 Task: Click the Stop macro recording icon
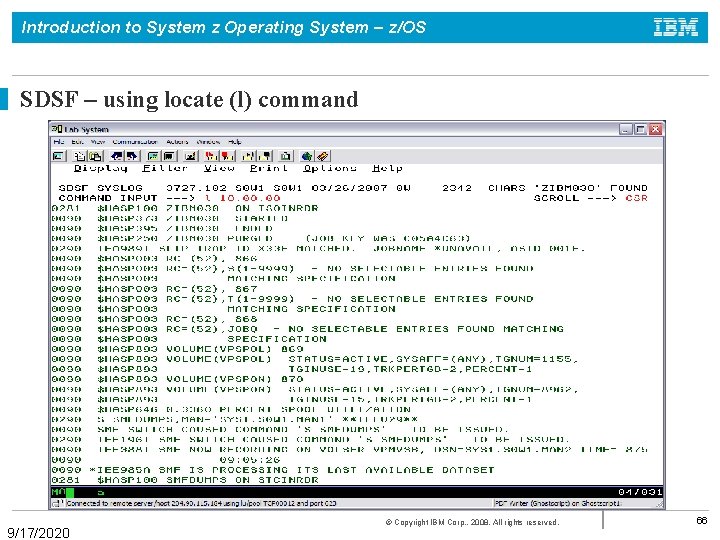pyautogui.click(x=227, y=156)
